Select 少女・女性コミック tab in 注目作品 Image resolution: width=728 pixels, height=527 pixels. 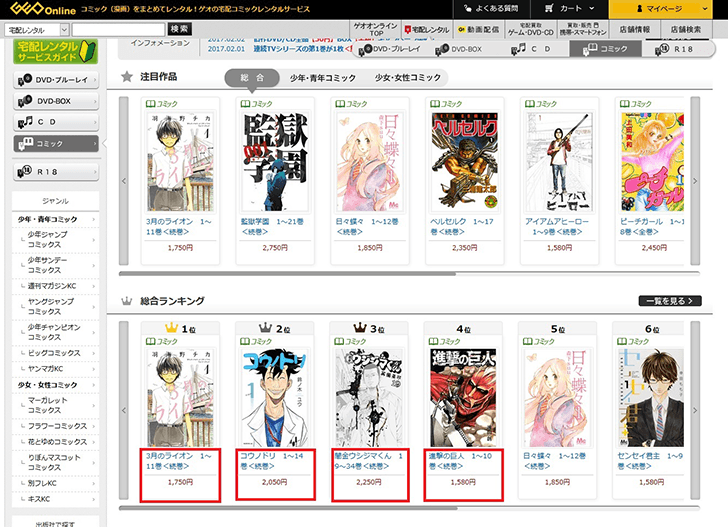pos(408,78)
